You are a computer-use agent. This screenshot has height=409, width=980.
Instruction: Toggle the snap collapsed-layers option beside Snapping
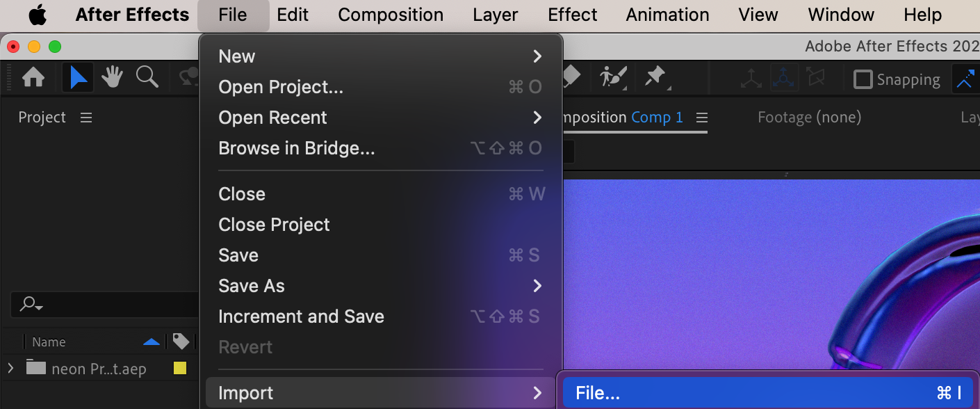pyautogui.click(x=966, y=79)
